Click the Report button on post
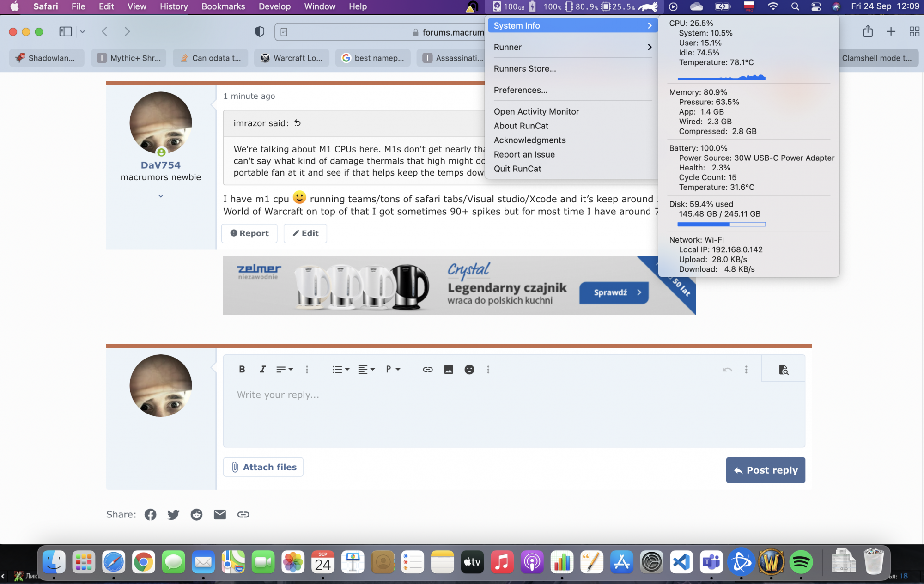Viewport: 924px width, 584px height. click(249, 233)
